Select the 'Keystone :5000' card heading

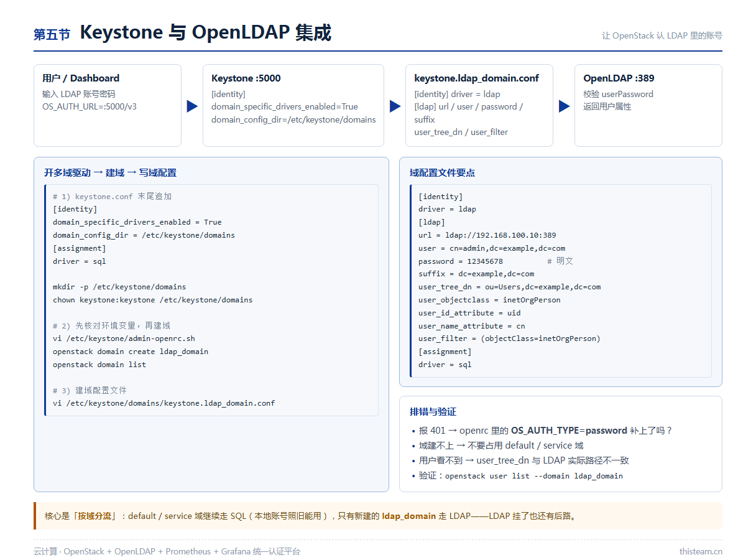pyautogui.click(x=246, y=78)
